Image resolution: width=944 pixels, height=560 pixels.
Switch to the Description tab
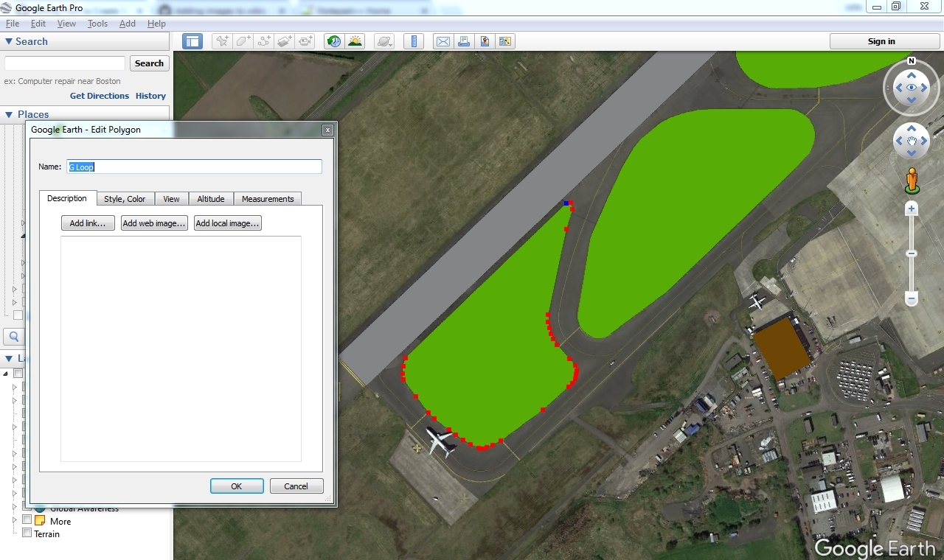pos(67,198)
